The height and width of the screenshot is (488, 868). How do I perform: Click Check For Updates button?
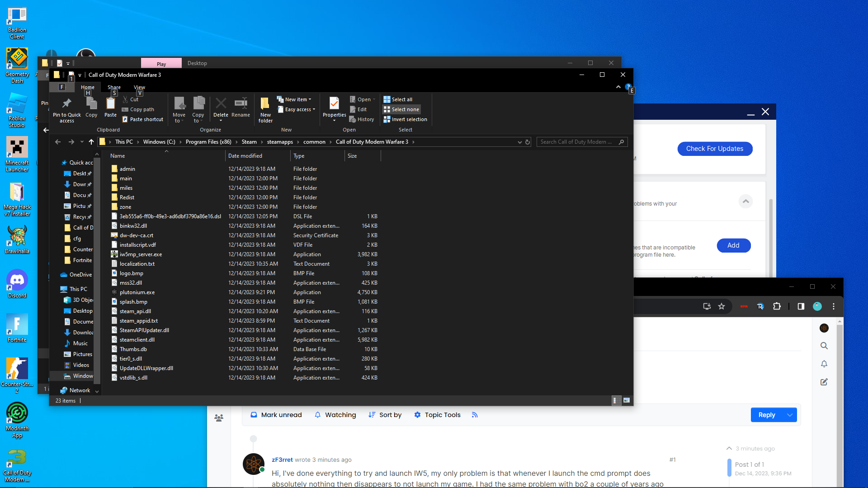click(715, 149)
